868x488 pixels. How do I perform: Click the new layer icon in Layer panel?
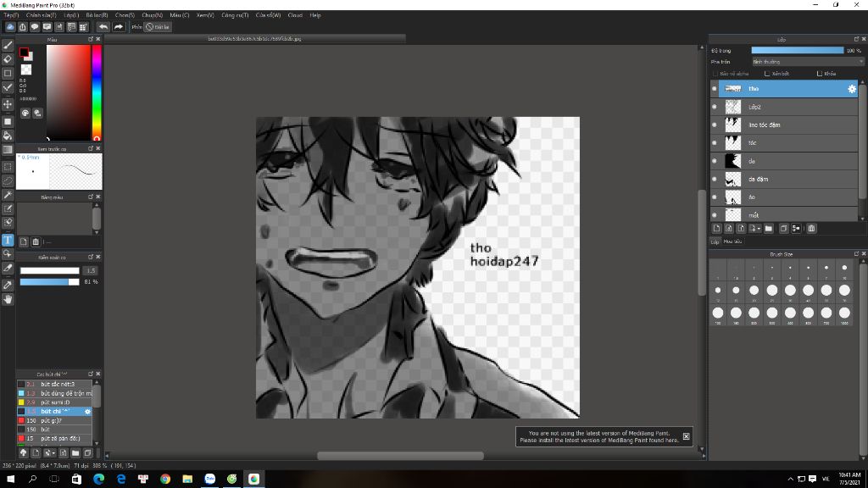pyautogui.click(x=717, y=229)
